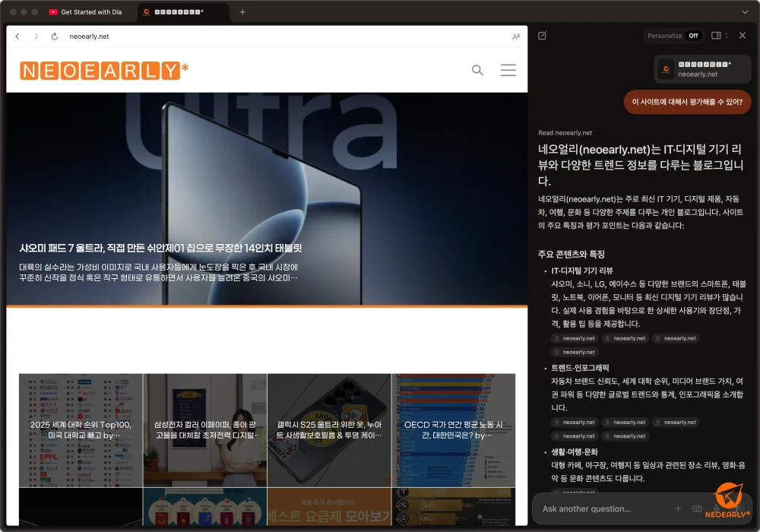Open the 샤오미 패드 7 울트라 headline article

click(160, 248)
